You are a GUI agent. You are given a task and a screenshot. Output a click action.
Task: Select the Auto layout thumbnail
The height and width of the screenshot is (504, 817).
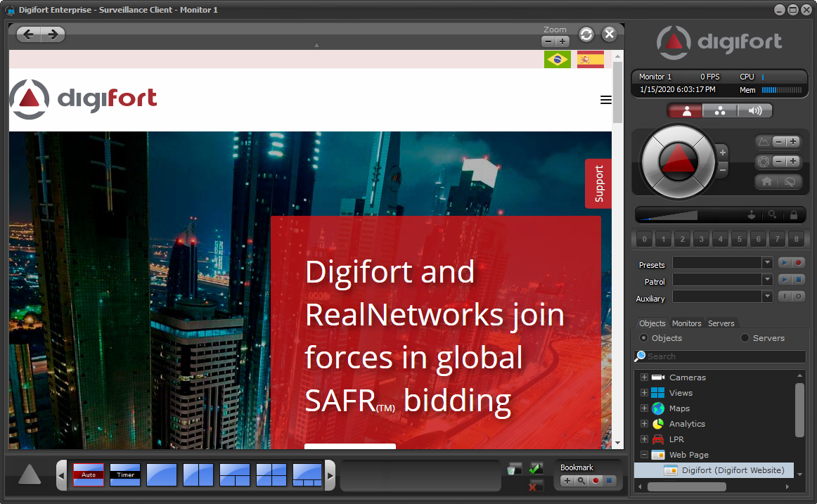point(89,475)
